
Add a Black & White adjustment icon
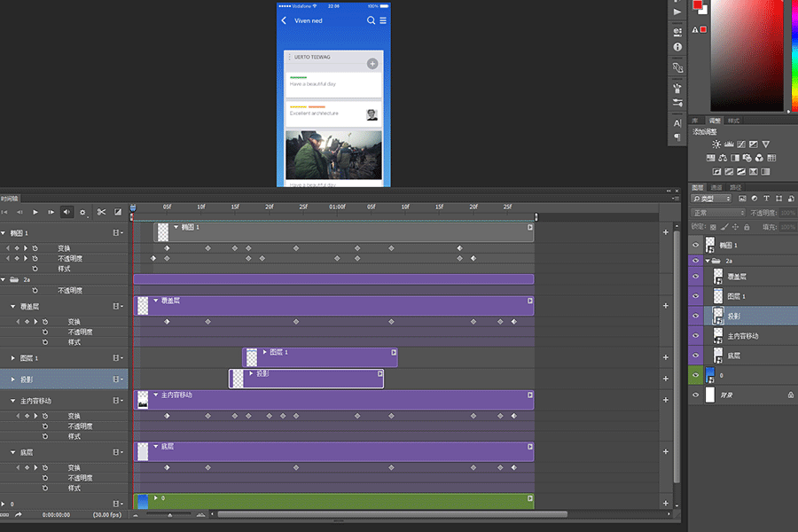735,158
